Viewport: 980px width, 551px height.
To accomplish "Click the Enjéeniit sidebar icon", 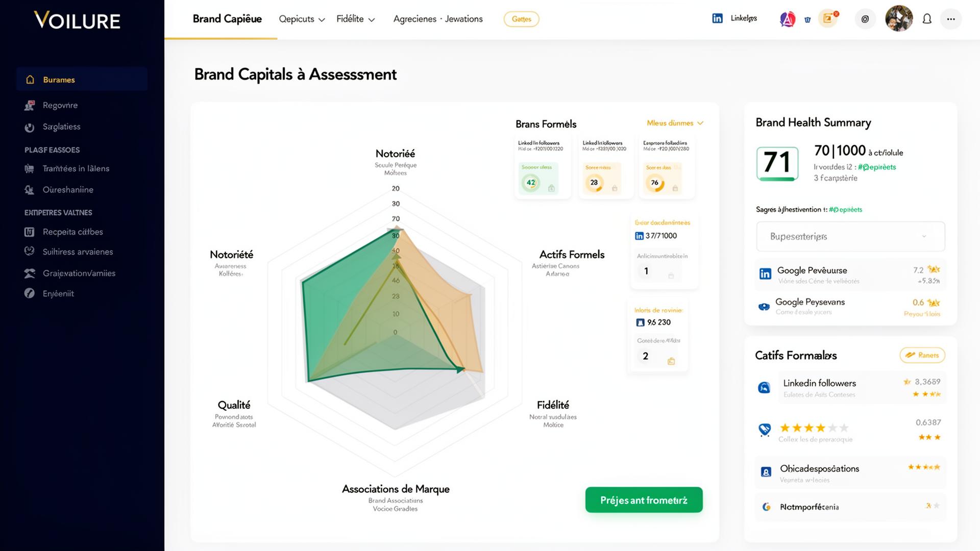I will [x=30, y=293].
